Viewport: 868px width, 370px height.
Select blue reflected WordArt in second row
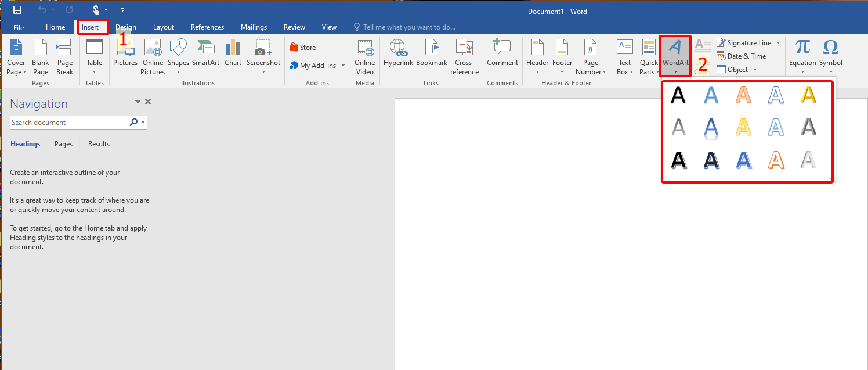pyautogui.click(x=711, y=127)
